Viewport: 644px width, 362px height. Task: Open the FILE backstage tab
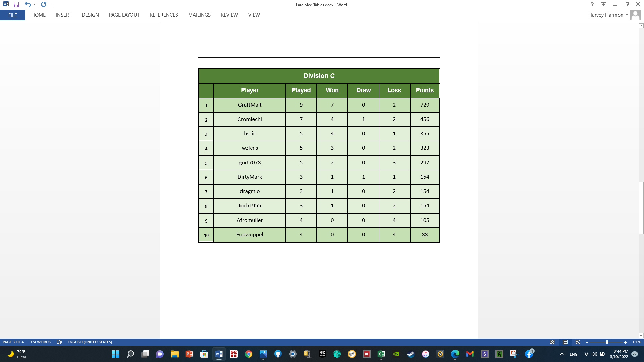click(13, 15)
